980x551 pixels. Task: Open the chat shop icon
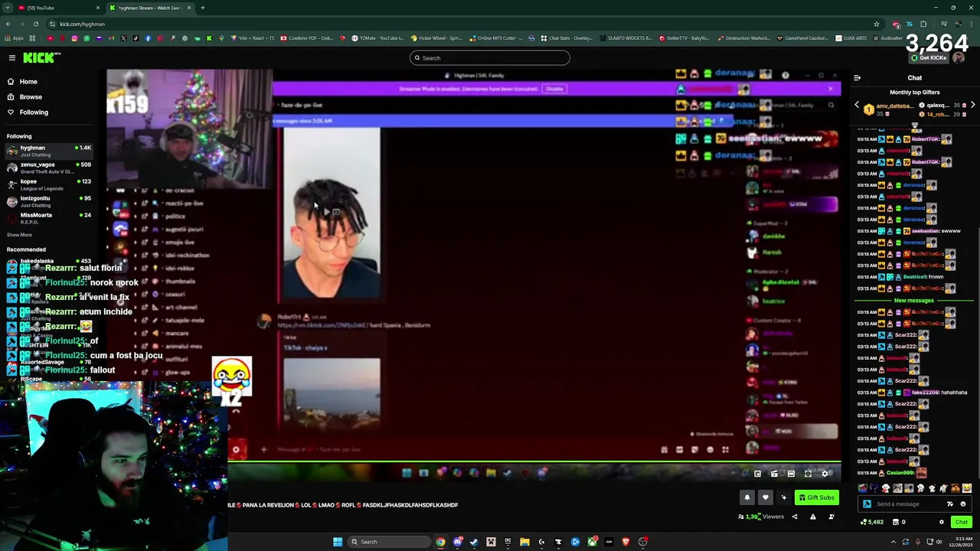pos(895,522)
